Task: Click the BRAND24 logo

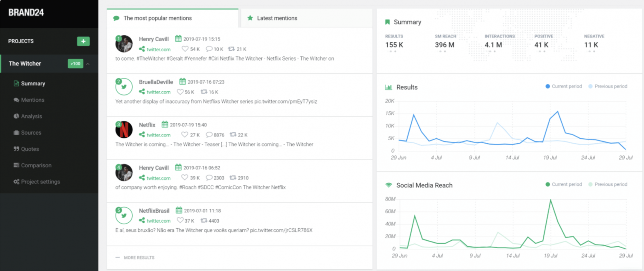Action: pos(26,12)
